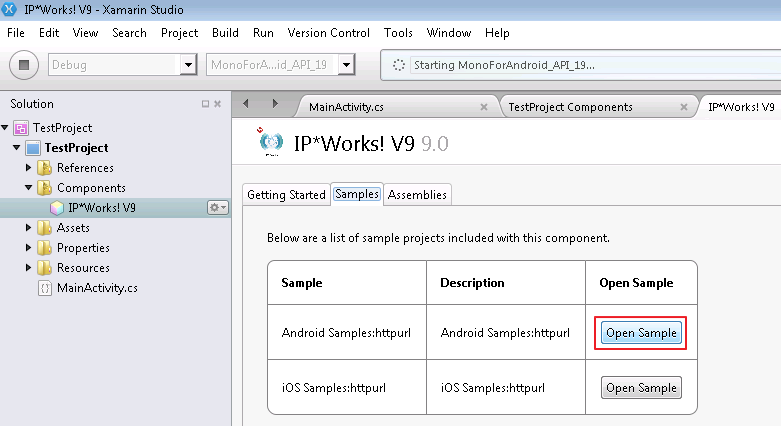
Task: Open the View menu
Action: coord(85,33)
